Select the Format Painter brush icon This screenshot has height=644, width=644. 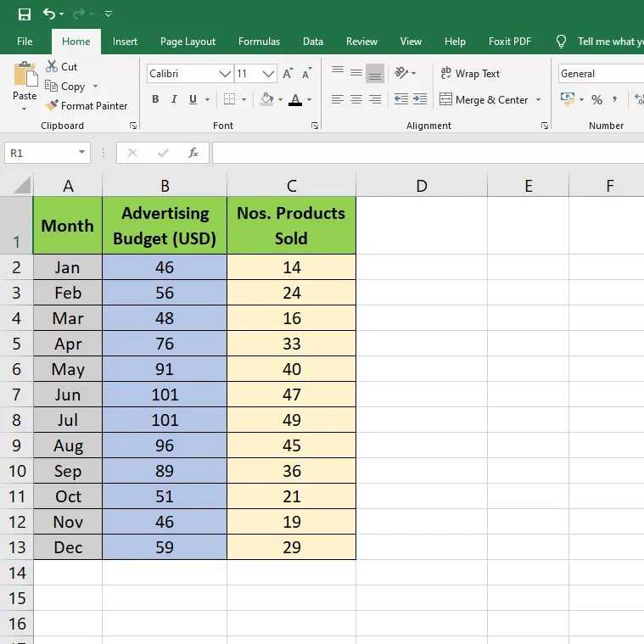(52, 105)
